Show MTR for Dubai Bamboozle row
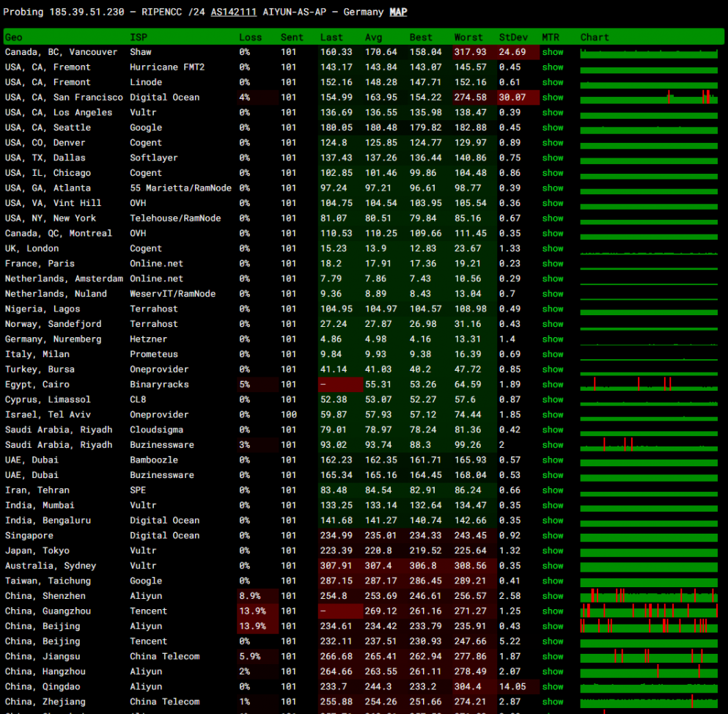 coord(553,460)
